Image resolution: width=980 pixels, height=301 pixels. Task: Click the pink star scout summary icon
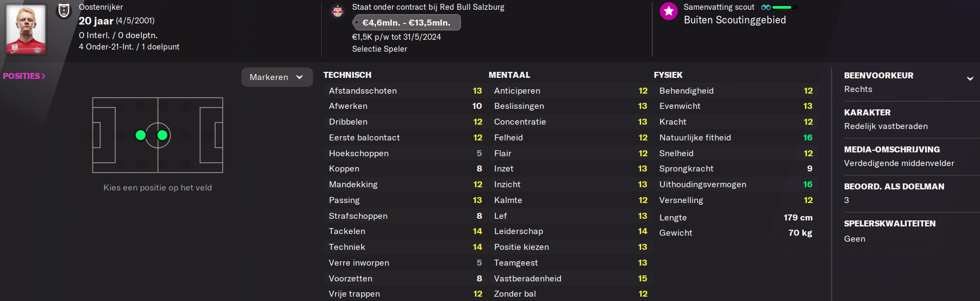[x=669, y=11]
